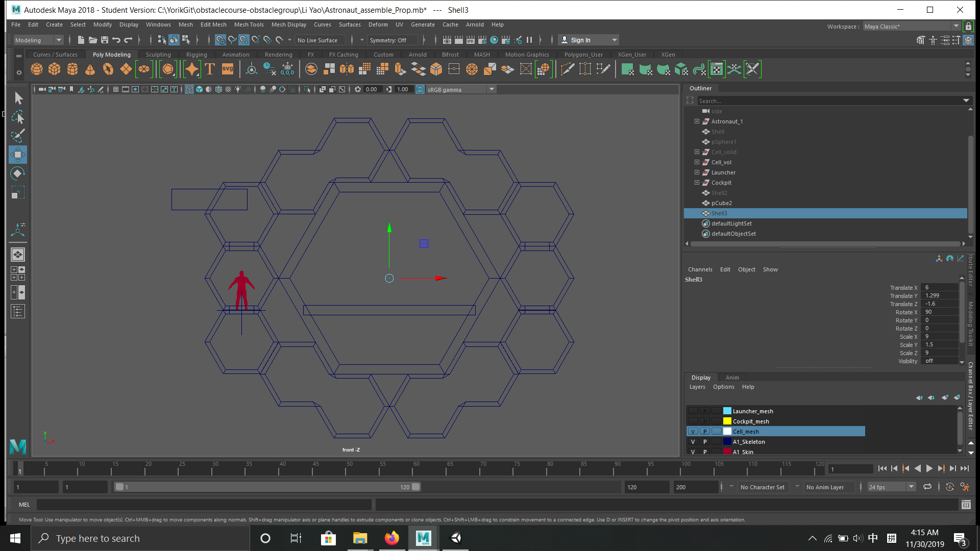Select the Lasso selection tool

pos(17,117)
